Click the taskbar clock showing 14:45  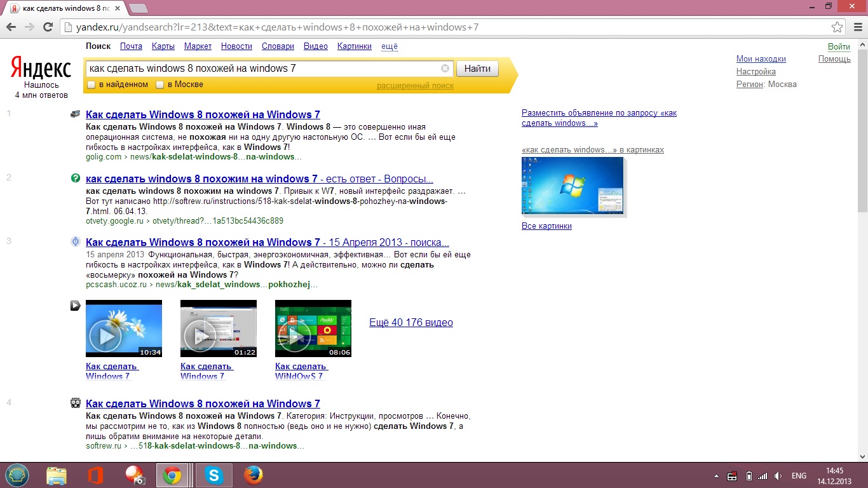(834, 475)
